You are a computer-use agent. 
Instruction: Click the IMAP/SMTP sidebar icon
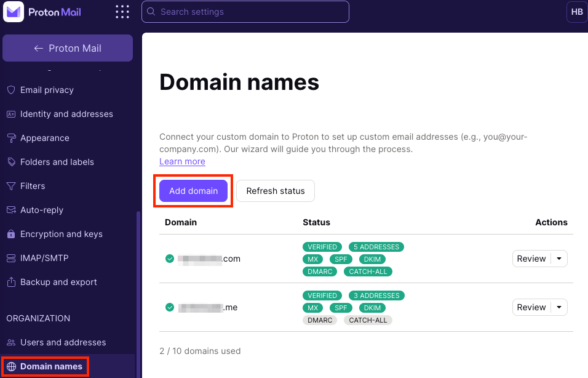click(11, 258)
